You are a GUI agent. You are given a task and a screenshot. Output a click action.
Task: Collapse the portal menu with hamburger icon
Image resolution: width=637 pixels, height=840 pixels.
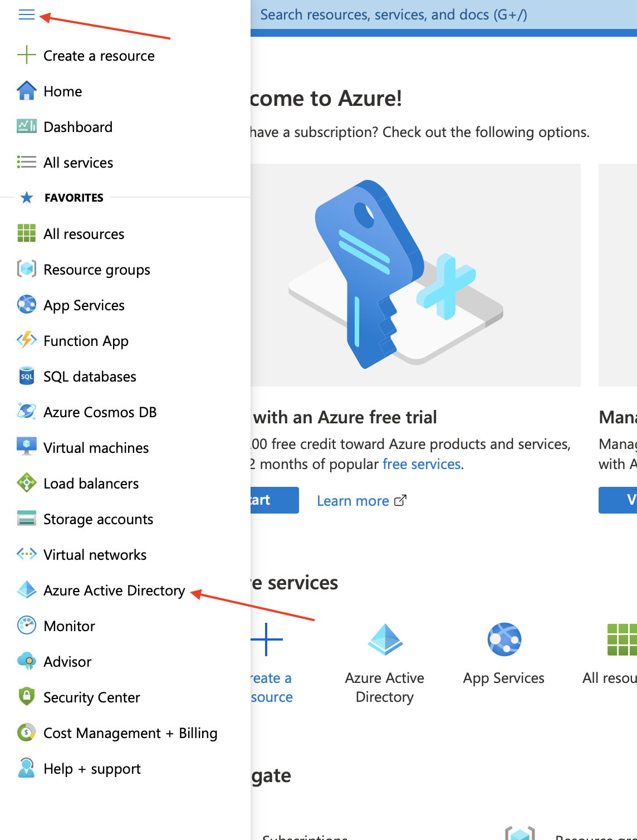[x=26, y=14]
